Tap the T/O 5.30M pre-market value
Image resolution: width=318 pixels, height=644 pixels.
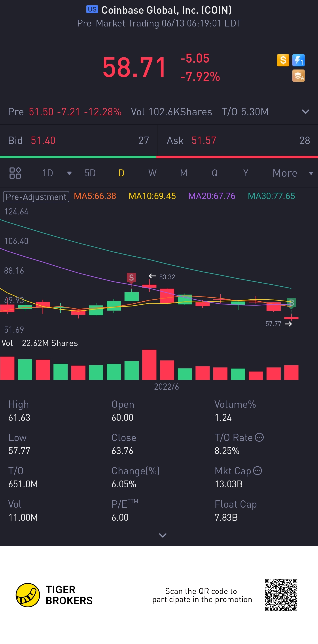(x=245, y=112)
